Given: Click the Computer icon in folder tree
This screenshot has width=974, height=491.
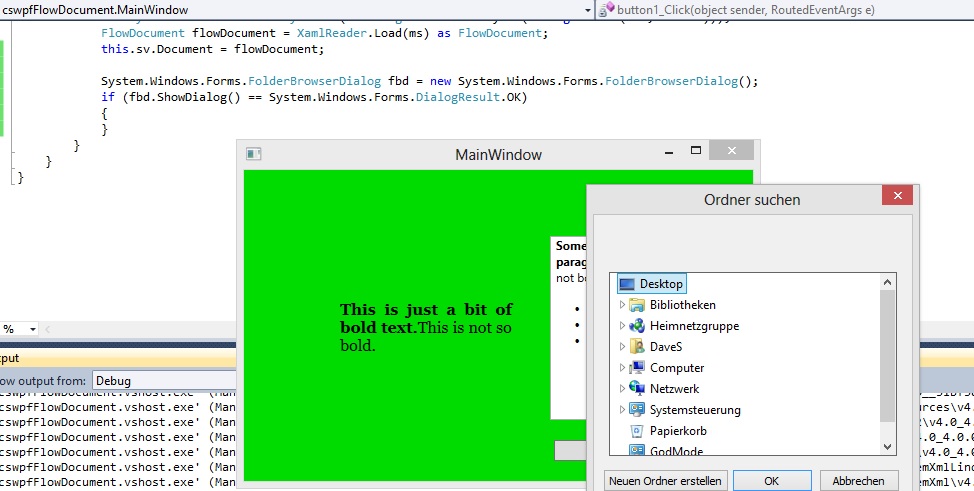Looking at the screenshot, I should point(637,368).
